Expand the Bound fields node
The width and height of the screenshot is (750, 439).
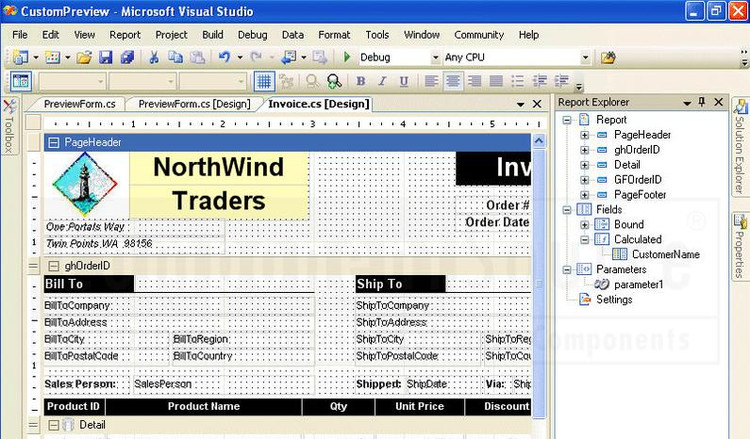(x=585, y=224)
